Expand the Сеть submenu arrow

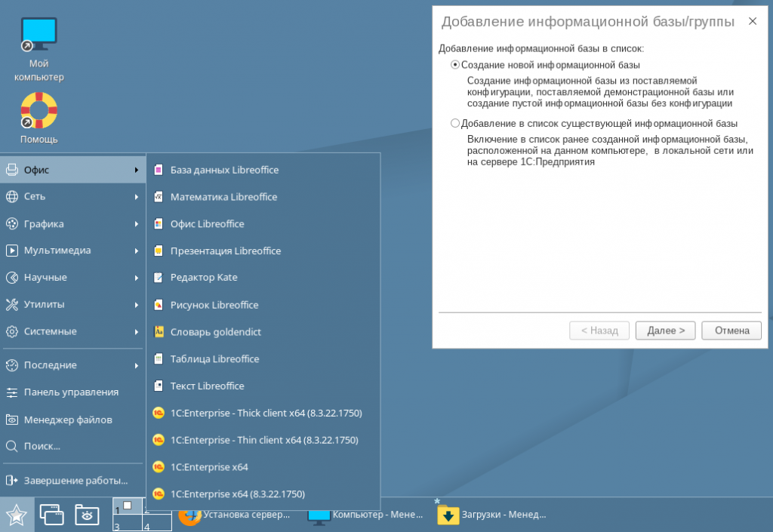click(137, 197)
